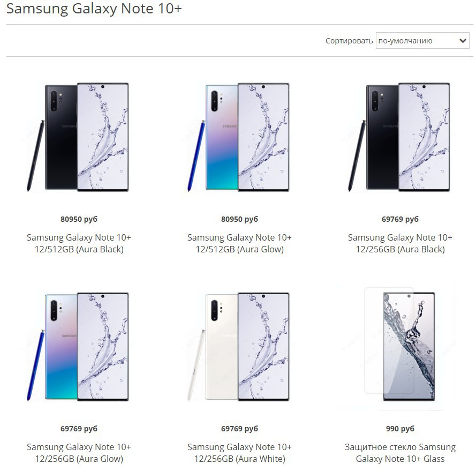
Task: Open Note 10+ 12/512GB Aura Glow product image
Action: point(239,137)
